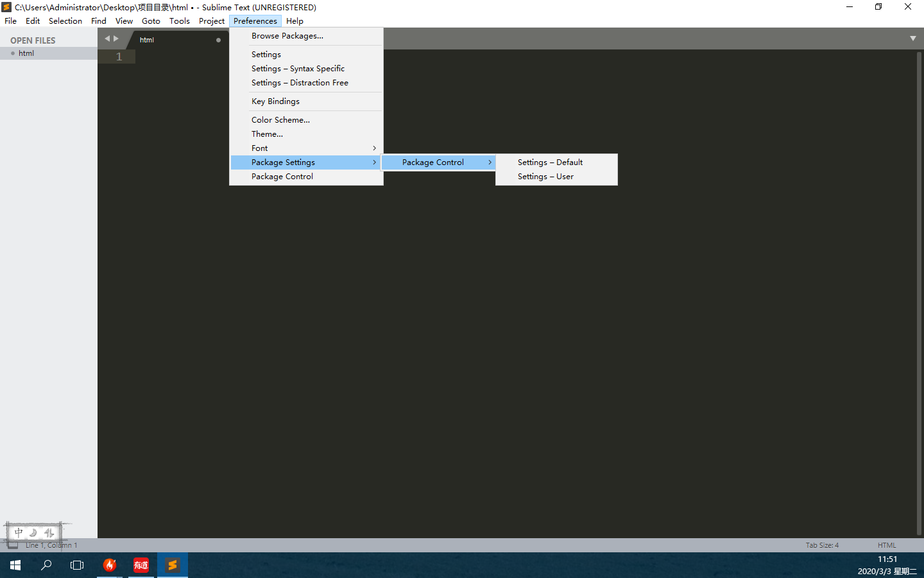The height and width of the screenshot is (578, 924).
Task: Open the File menu
Action: click(11, 21)
